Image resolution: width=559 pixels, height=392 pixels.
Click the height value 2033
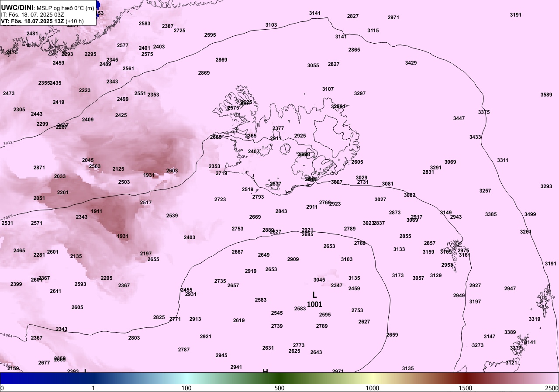(60, 176)
